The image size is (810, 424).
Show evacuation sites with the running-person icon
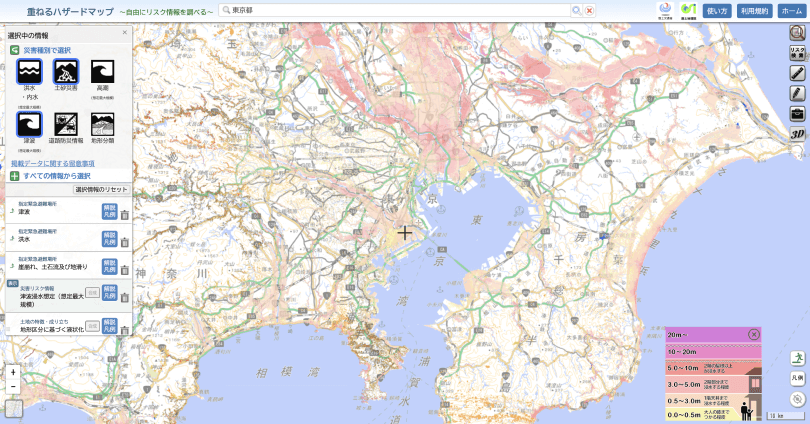click(x=797, y=358)
